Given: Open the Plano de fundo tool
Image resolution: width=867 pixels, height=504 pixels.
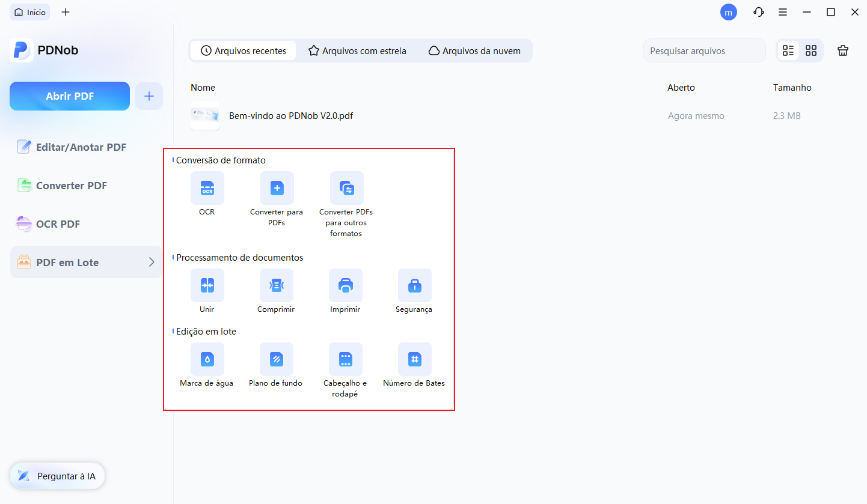Looking at the screenshot, I should coord(276,359).
